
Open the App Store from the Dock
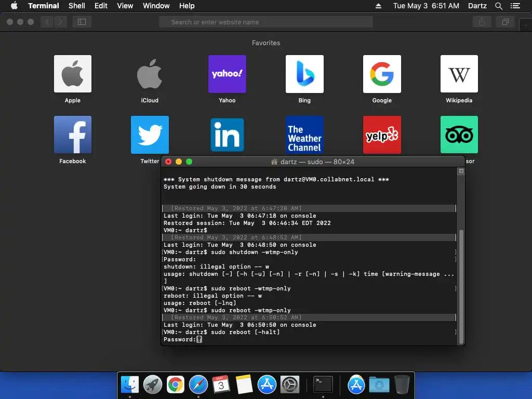tap(267, 384)
